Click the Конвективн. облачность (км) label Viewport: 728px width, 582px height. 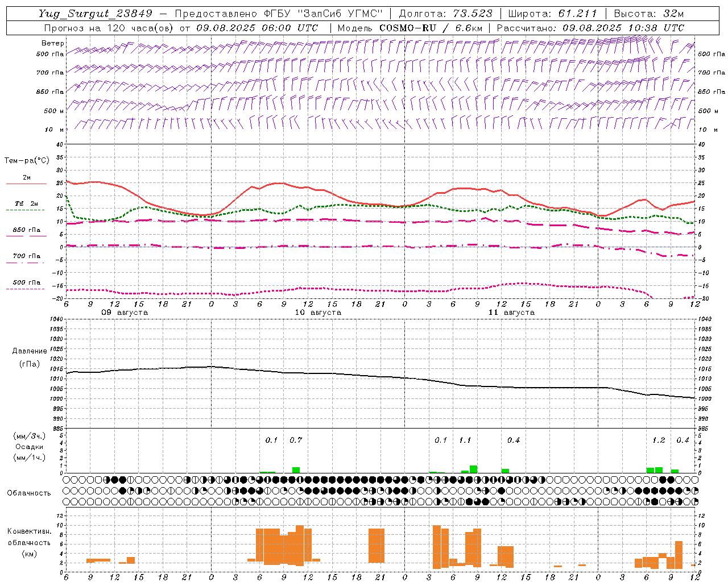pyautogui.click(x=29, y=542)
